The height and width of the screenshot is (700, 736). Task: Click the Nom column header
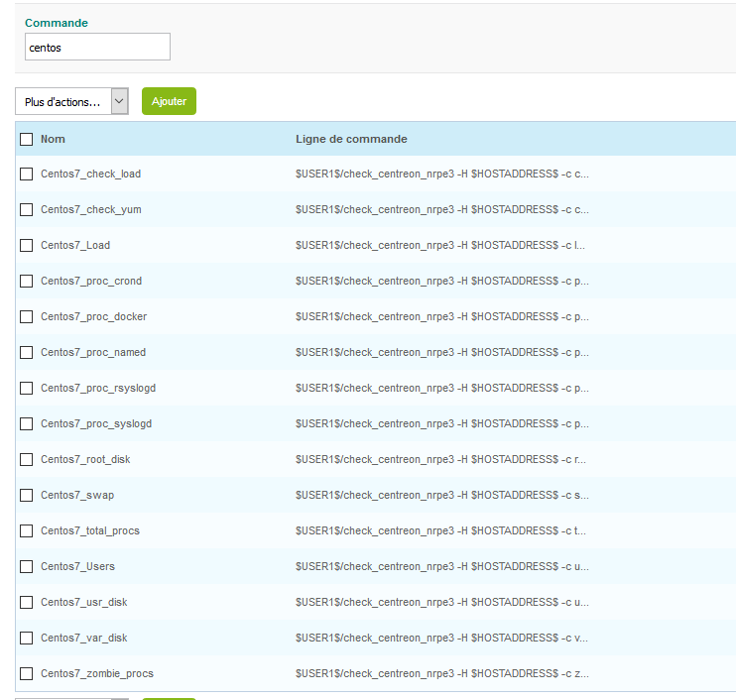[53, 139]
